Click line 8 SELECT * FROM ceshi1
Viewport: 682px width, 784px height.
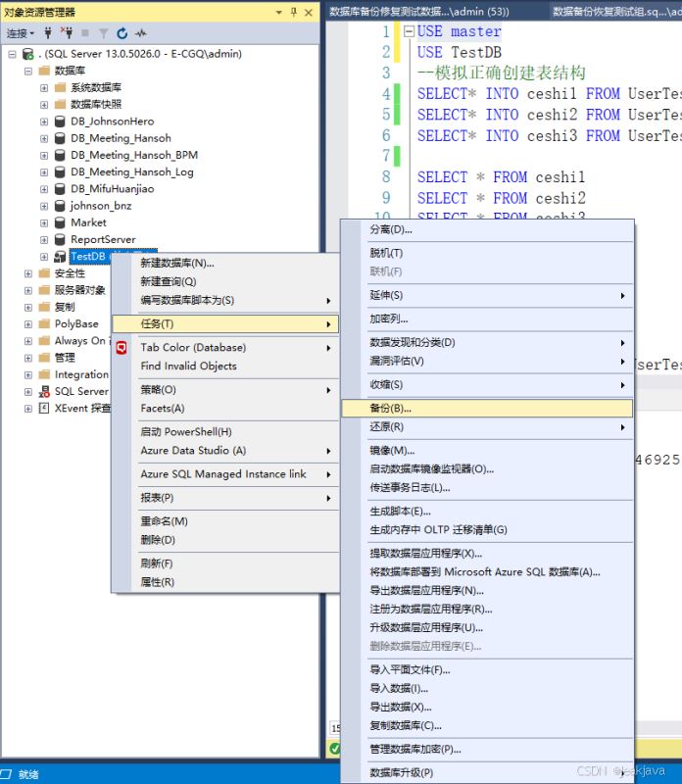(x=501, y=177)
